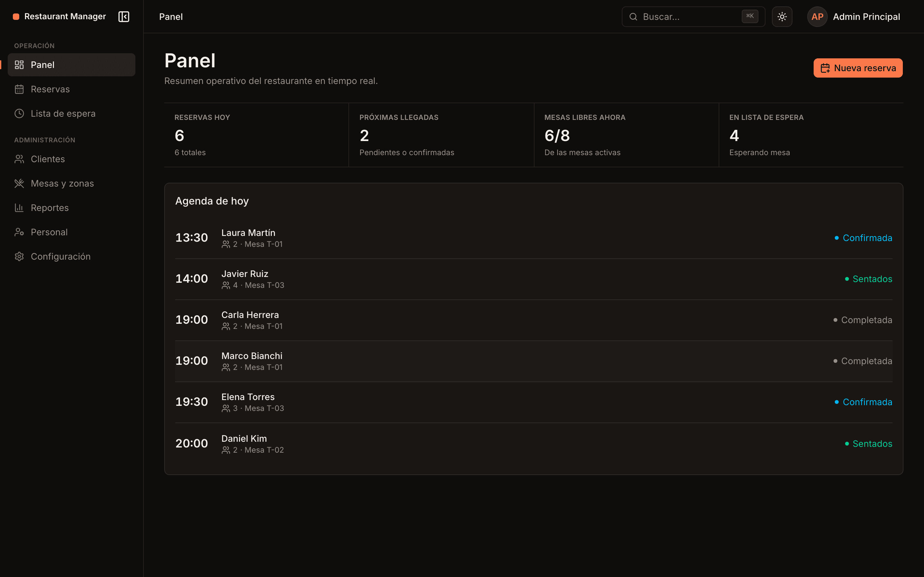
Task: Click the Restaurant Manager logo
Action: (x=59, y=16)
